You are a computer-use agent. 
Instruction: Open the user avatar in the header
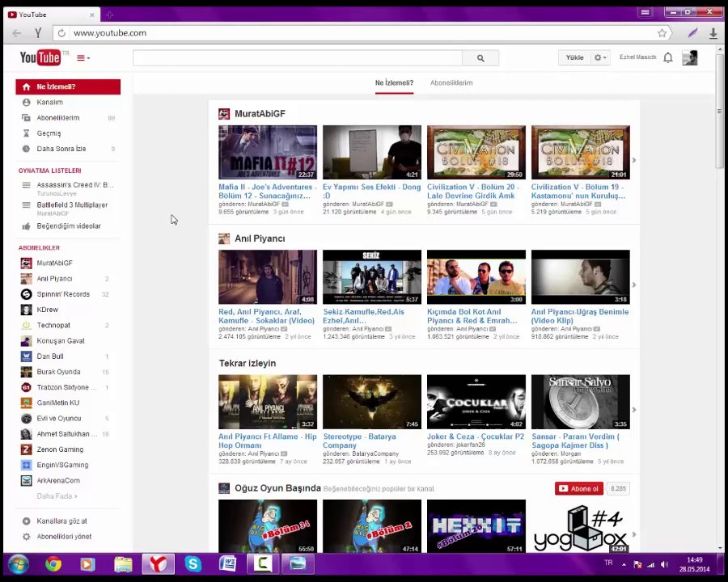[689, 57]
